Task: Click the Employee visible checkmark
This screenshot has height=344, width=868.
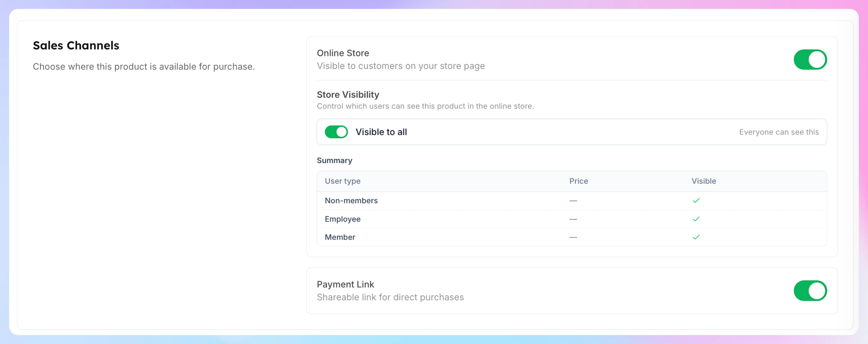Action: tap(696, 219)
